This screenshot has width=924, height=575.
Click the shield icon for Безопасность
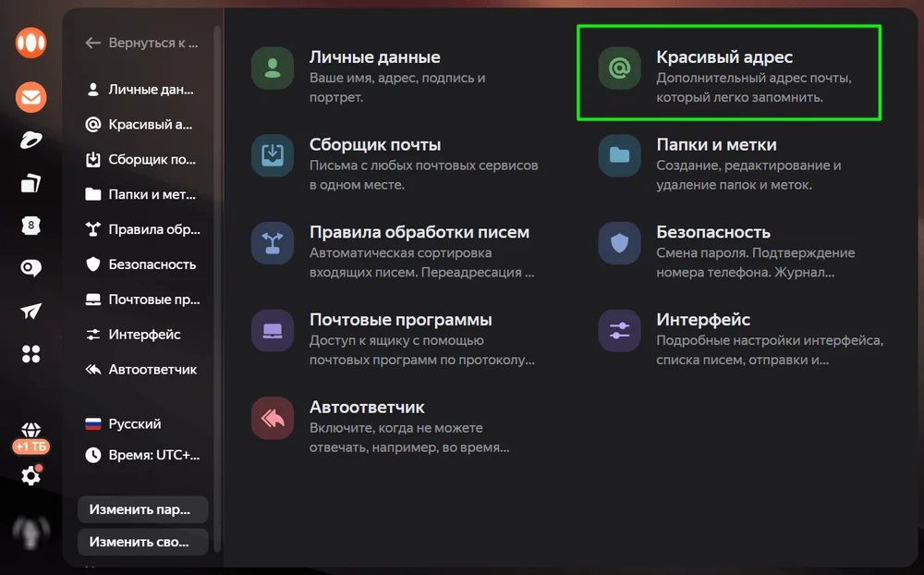coord(619,243)
